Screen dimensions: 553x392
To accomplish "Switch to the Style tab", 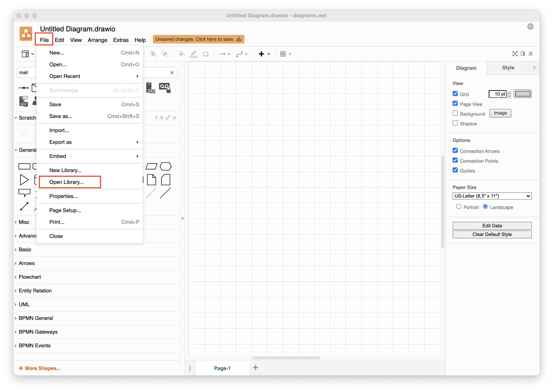I will [508, 68].
